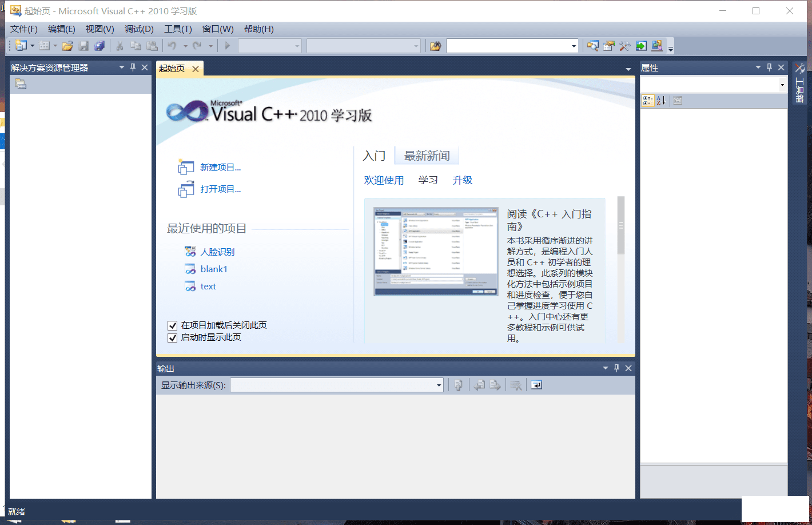Click the Save floppy disk icon
Image resolution: width=812 pixels, height=525 pixels.
(83, 46)
